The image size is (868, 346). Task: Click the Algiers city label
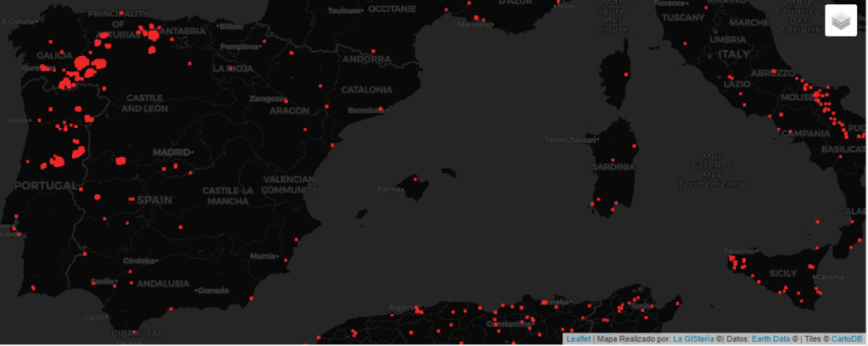tap(401, 307)
